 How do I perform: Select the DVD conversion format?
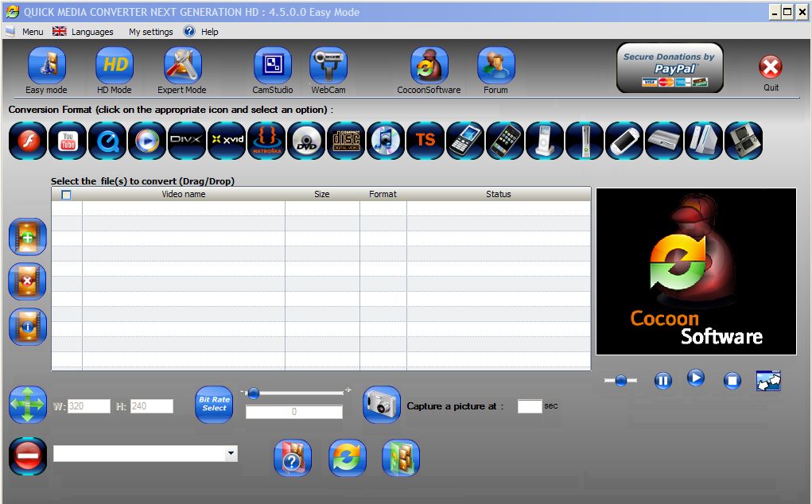(306, 141)
